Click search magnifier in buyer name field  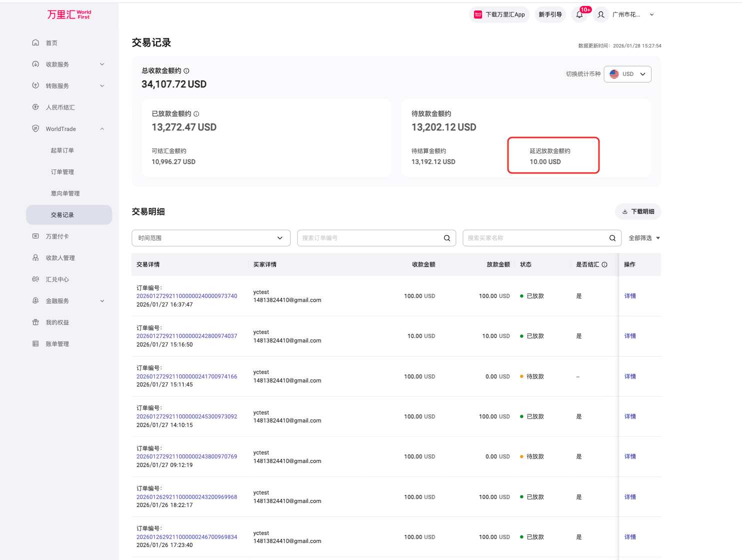click(612, 238)
